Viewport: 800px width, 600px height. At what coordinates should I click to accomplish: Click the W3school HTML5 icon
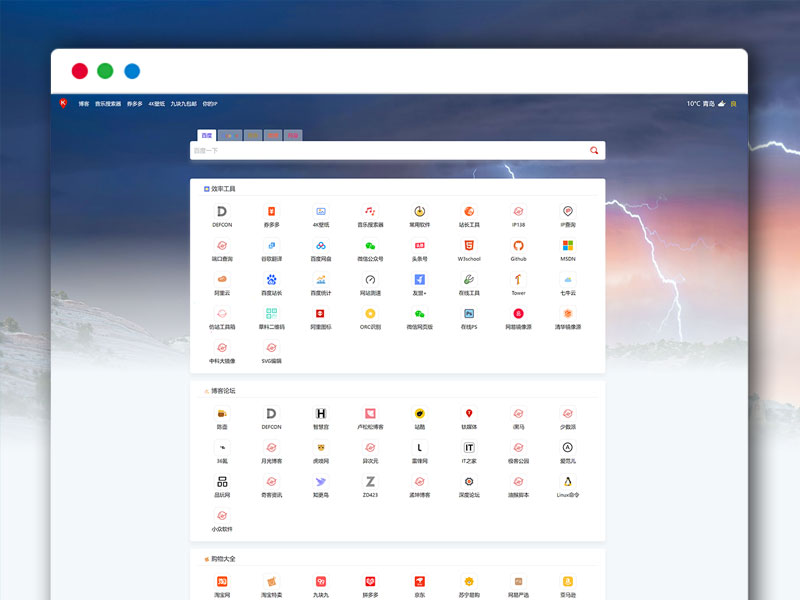[469, 246]
